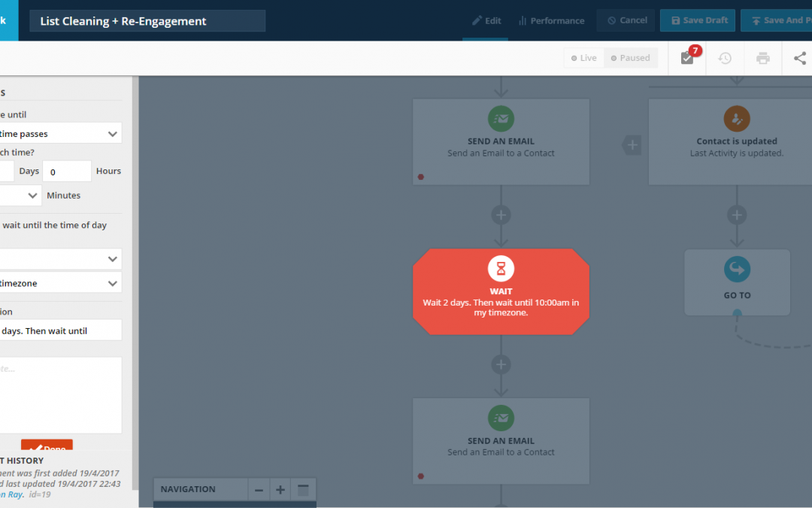Collapse the Navigation panel icon
Screen dimensions: 812x508
click(303, 490)
